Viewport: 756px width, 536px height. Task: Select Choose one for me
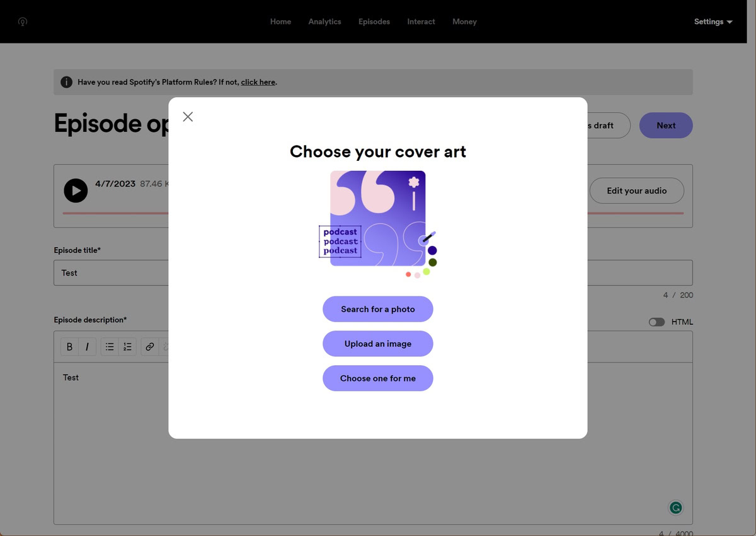point(378,378)
